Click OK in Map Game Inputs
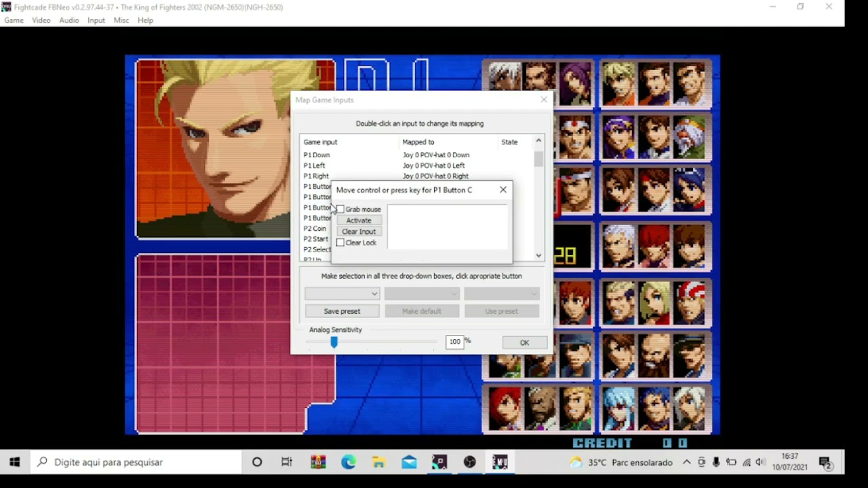 (x=524, y=342)
